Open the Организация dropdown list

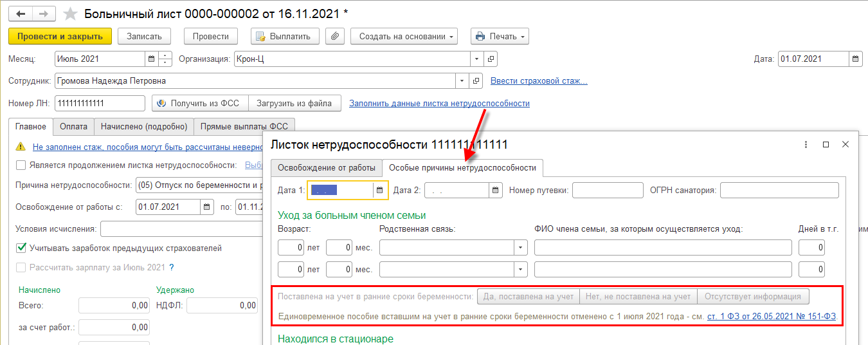tap(476, 59)
